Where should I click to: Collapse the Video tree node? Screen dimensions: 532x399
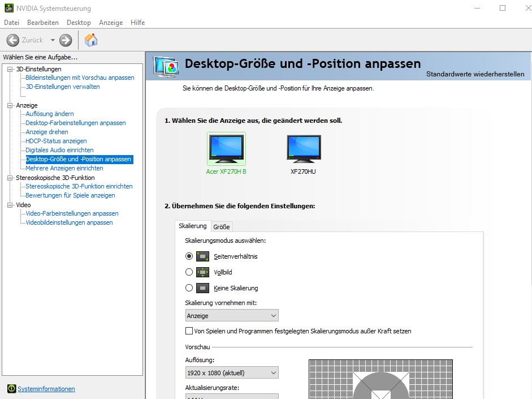pos(10,205)
